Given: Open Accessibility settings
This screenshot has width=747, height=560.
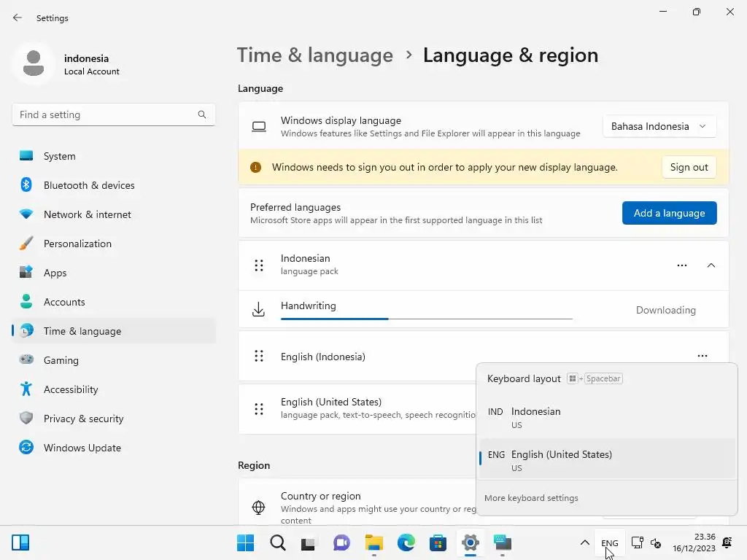Looking at the screenshot, I should coord(113,389).
